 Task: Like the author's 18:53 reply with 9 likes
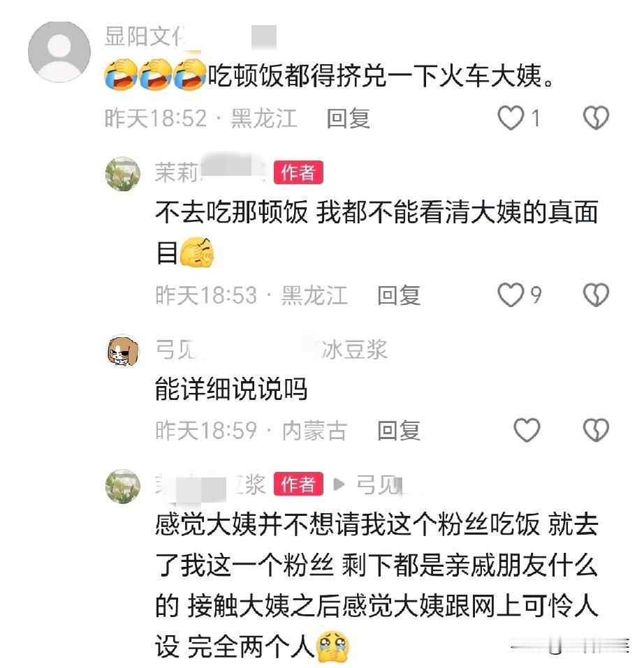click(x=511, y=295)
